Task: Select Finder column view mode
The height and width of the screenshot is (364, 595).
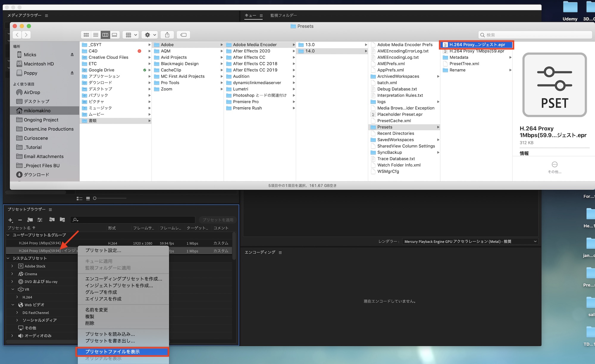Action: point(105,35)
